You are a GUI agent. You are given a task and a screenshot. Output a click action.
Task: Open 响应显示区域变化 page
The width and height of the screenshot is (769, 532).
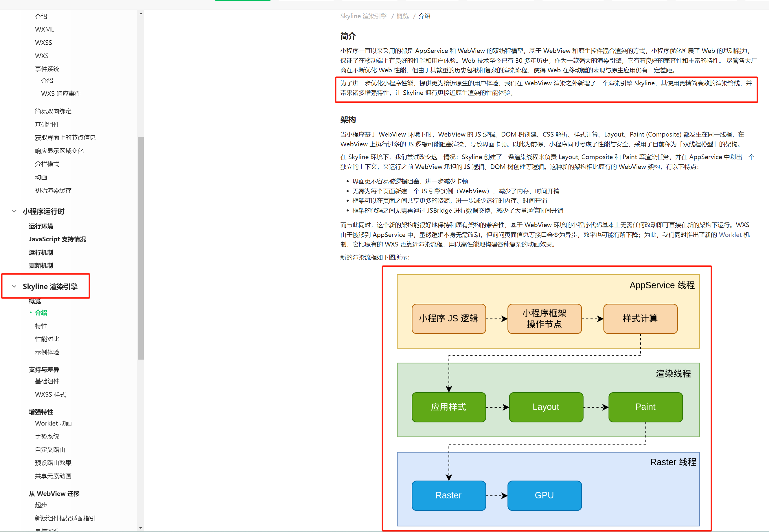[59, 151]
